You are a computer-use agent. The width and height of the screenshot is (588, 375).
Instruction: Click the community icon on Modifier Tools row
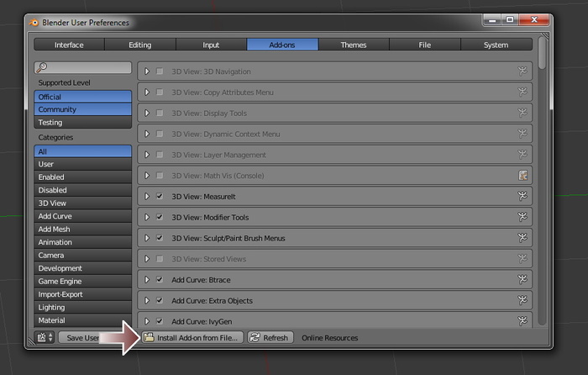(x=522, y=217)
